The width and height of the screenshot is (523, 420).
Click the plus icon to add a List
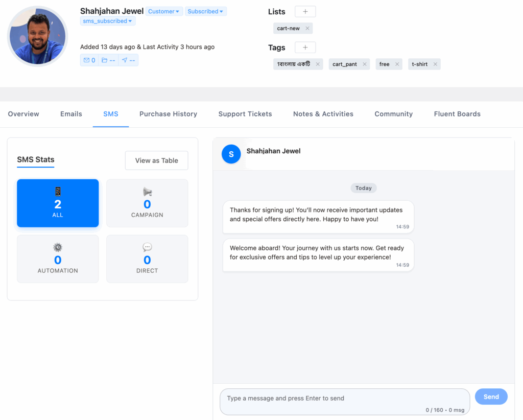(305, 11)
